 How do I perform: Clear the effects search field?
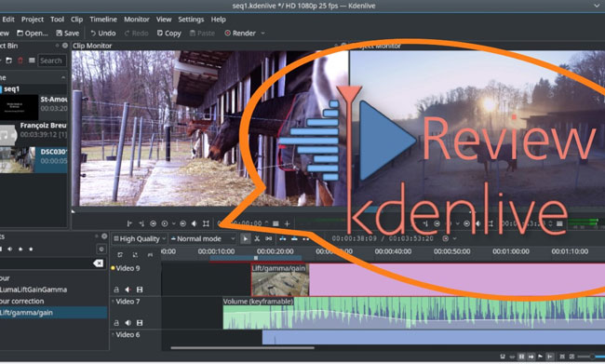tap(99, 263)
